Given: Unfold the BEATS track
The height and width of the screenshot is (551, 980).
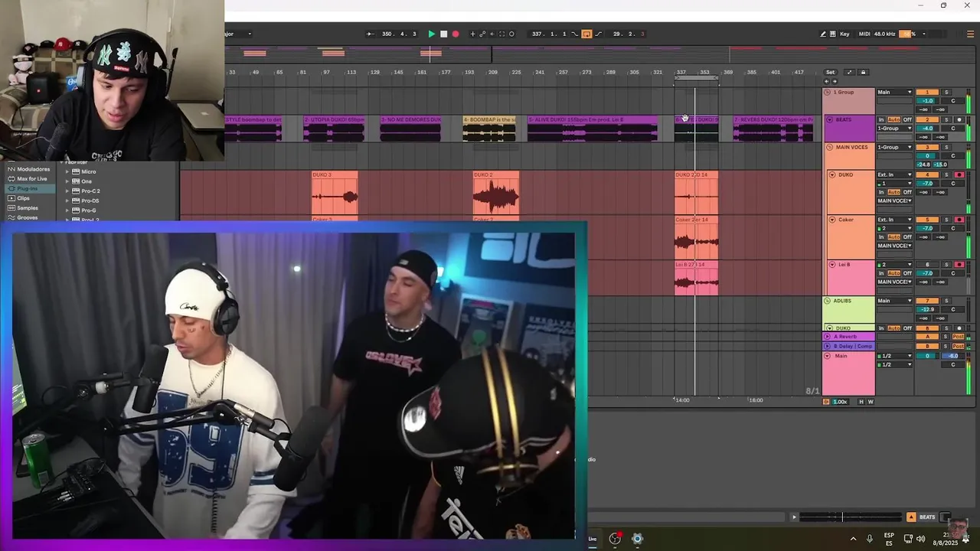Looking at the screenshot, I should [x=829, y=119].
